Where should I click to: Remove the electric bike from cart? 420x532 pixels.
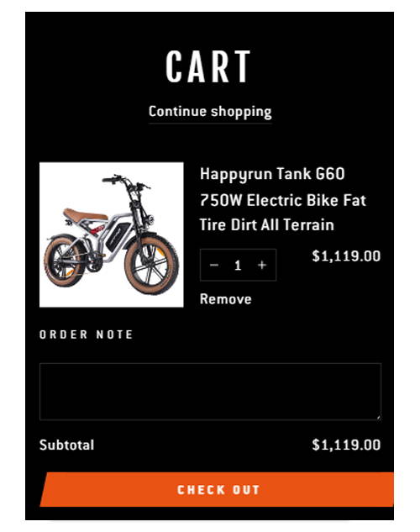pyautogui.click(x=226, y=299)
